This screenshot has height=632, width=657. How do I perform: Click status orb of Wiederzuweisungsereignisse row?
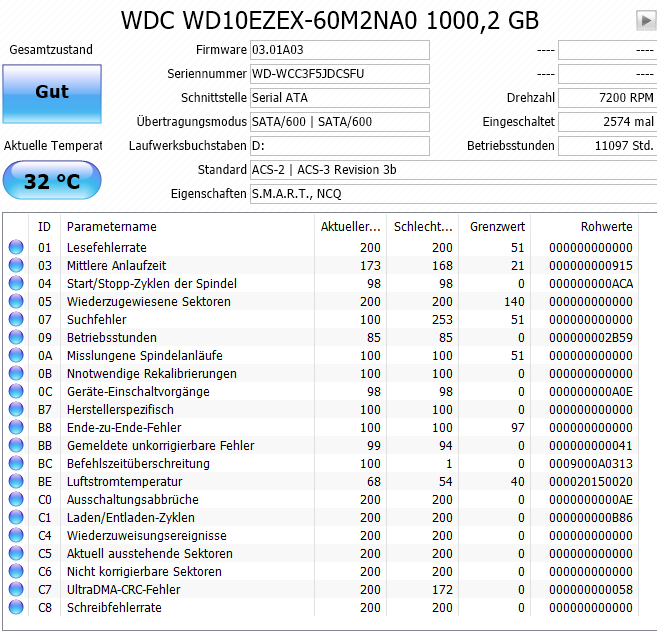16,536
